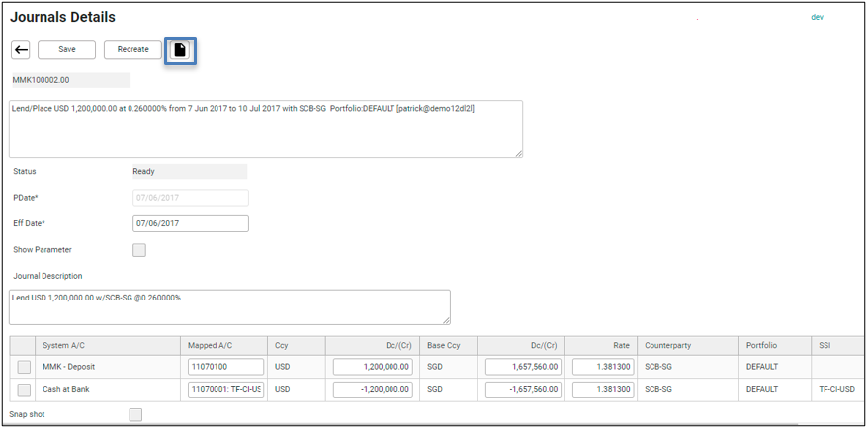
Task: Click the Lend/Place transaction description box
Action: click(265, 128)
